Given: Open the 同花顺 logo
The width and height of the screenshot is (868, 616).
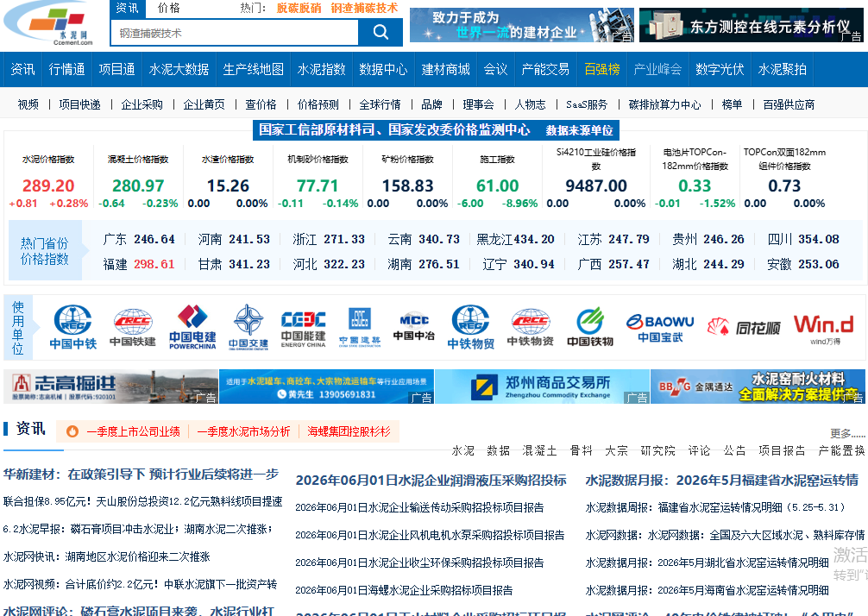Looking at the screenshot, I should (744, 328).
